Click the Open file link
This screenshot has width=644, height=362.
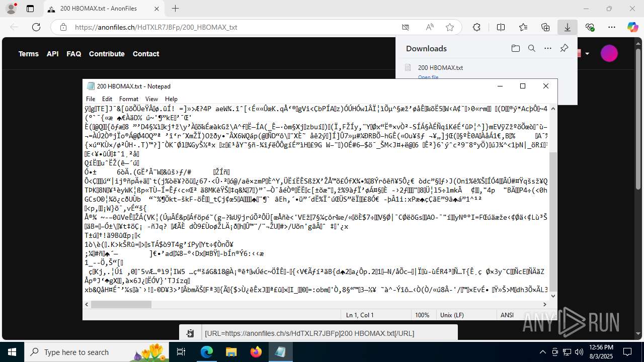pos(428,77)
